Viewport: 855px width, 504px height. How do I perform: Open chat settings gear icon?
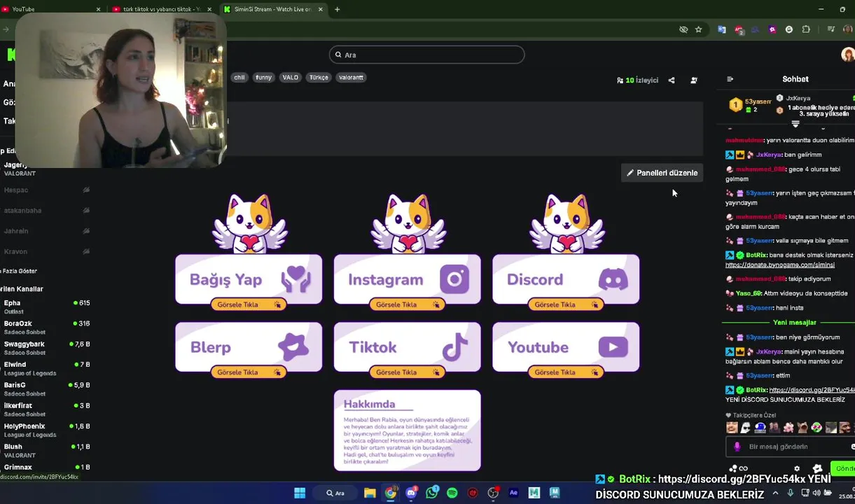pyautogui.click(x=797, y=468)
